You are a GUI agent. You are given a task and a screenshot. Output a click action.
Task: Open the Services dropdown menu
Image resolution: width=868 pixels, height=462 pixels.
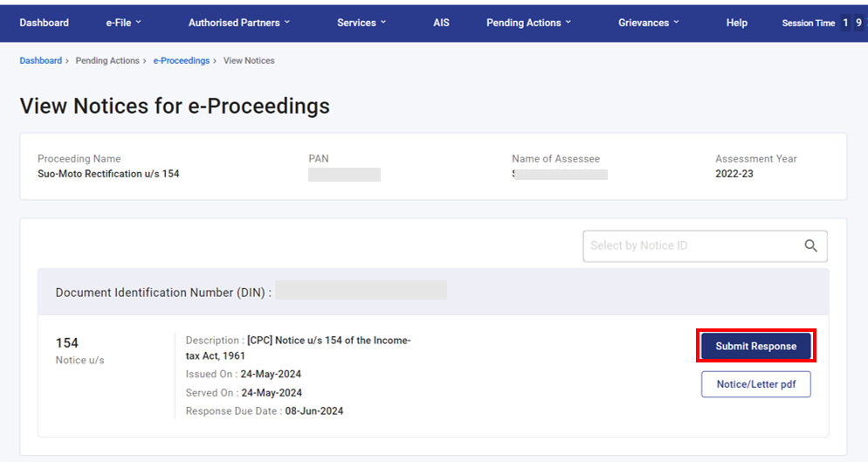pyautogui.click(x=362, y=23)
